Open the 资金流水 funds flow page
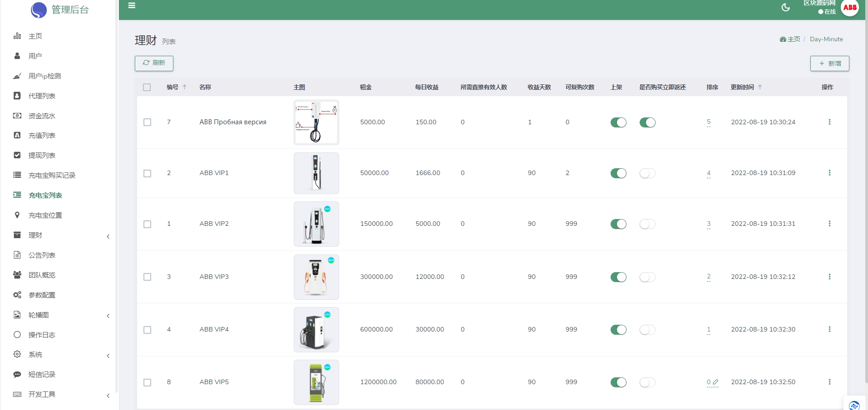The height and width of the screenshot is (410, 868). 42,116
